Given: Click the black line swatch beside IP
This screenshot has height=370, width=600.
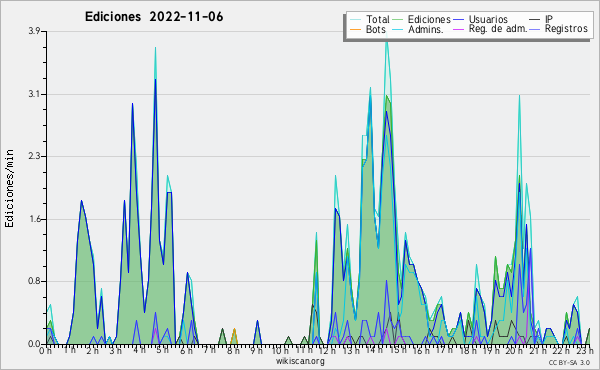Looking at the screenshot, I should point(535,20).
